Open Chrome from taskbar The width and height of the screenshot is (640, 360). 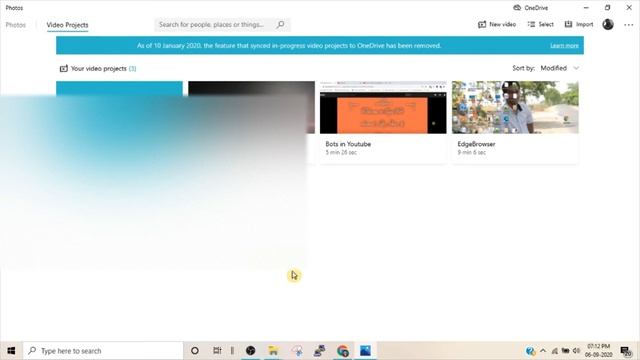pyautogui.click(x=343, y=351)
